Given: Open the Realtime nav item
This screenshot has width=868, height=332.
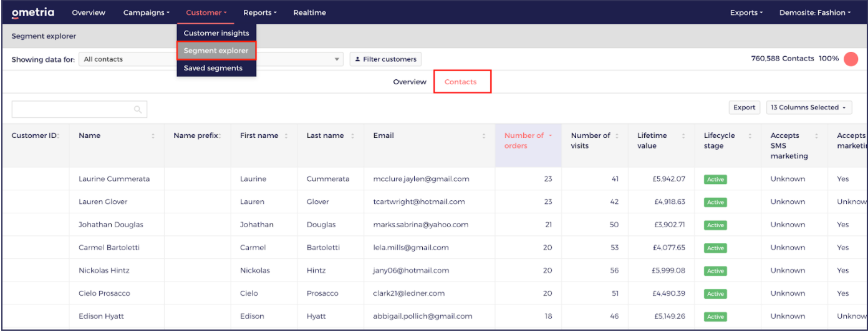Looking at the screenshot, I should coord(309,12).
